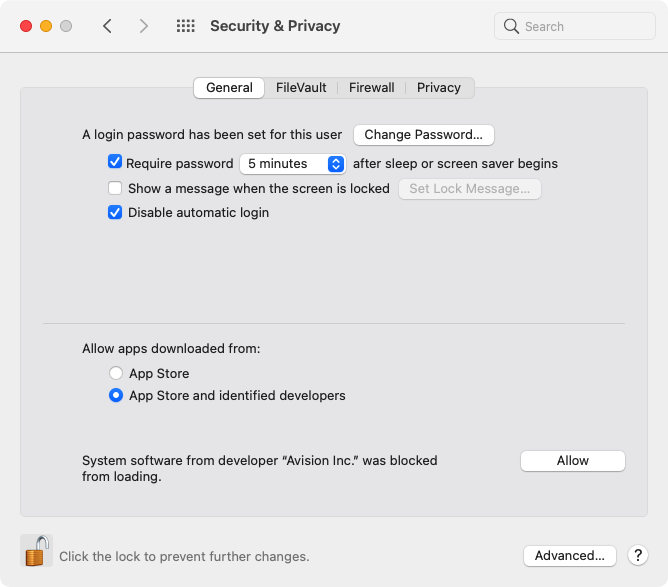Allow blocked Avision Inc. software
The width and height of the screenshot is (668, 587).
(x=573, y=460)
